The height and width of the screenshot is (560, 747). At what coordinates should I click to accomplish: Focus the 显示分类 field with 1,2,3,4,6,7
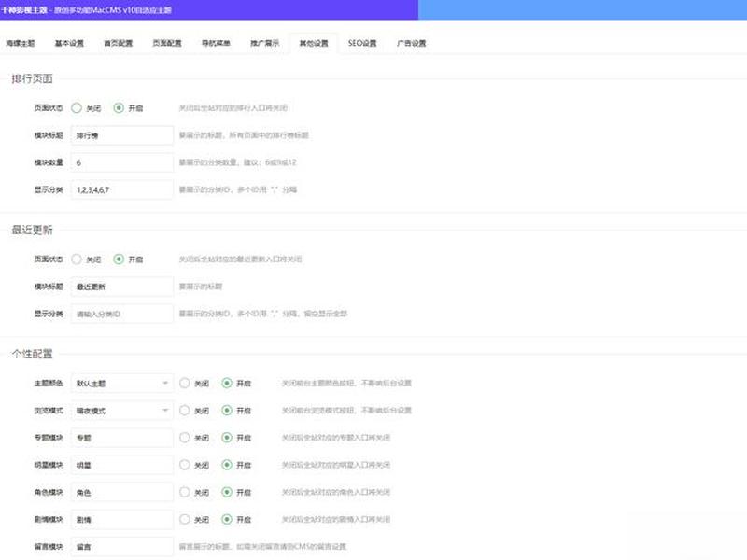122,190
